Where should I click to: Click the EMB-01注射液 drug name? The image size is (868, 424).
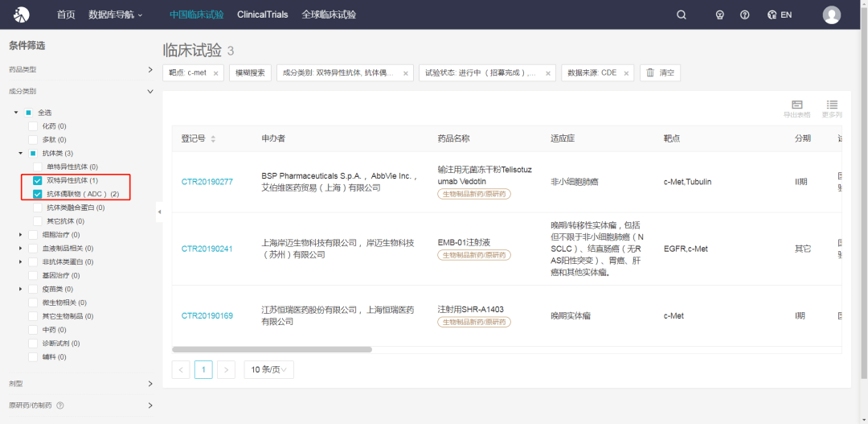(464, 242)
